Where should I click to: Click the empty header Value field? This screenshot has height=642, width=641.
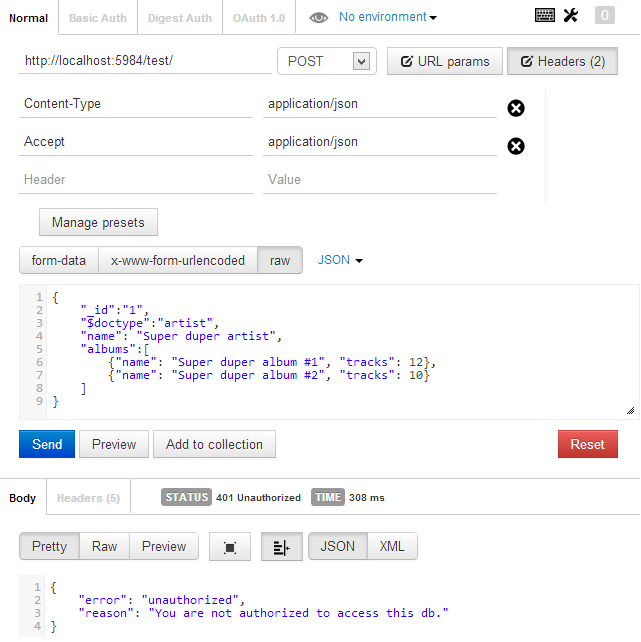[x=380, y=180]
